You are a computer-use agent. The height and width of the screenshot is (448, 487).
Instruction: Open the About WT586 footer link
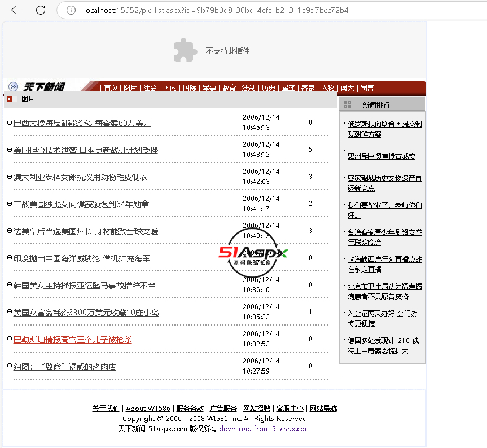pos(148,409)
